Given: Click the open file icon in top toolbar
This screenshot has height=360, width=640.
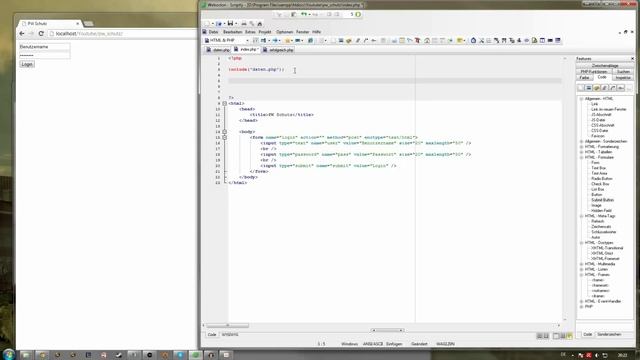Looking at the screenshot, I should [219, 24].
